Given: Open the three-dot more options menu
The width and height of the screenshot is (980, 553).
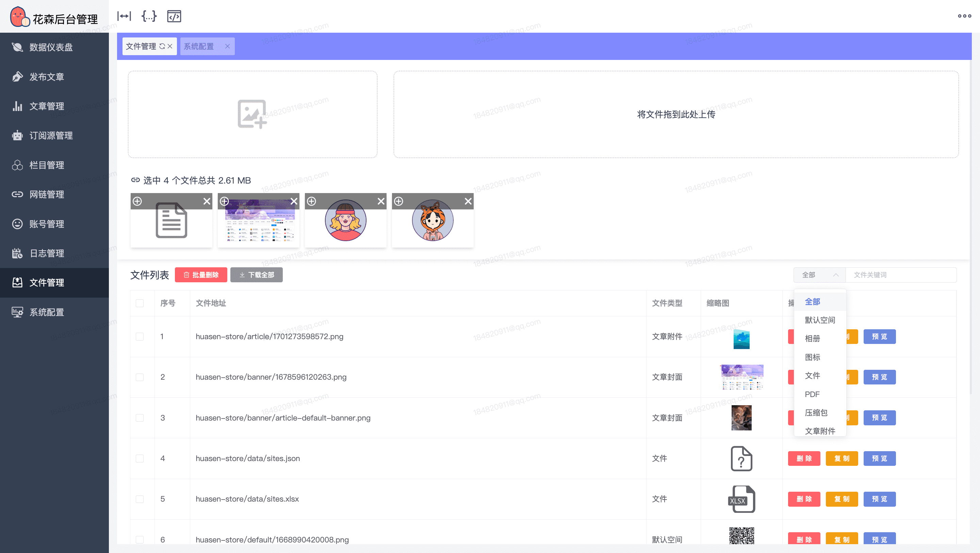Looking at the screenshot, I should (964, 16).
